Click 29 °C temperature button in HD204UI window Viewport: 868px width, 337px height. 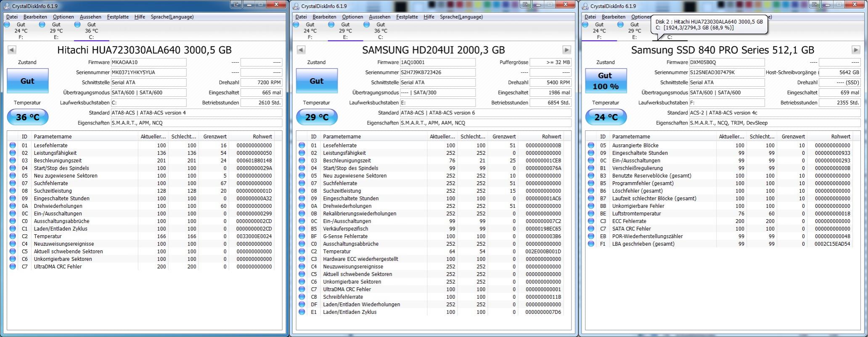[x=317, y=117]
